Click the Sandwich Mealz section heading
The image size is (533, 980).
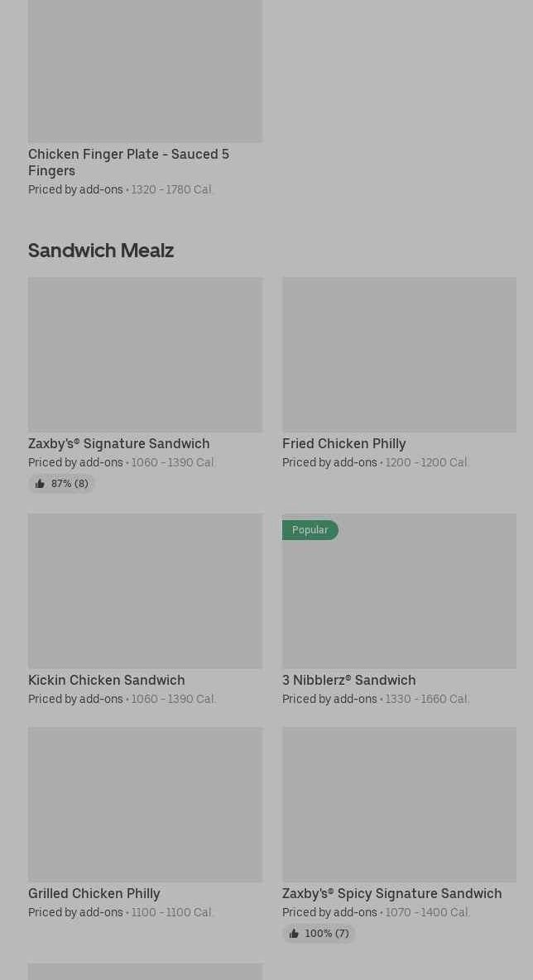coord(101,251)
